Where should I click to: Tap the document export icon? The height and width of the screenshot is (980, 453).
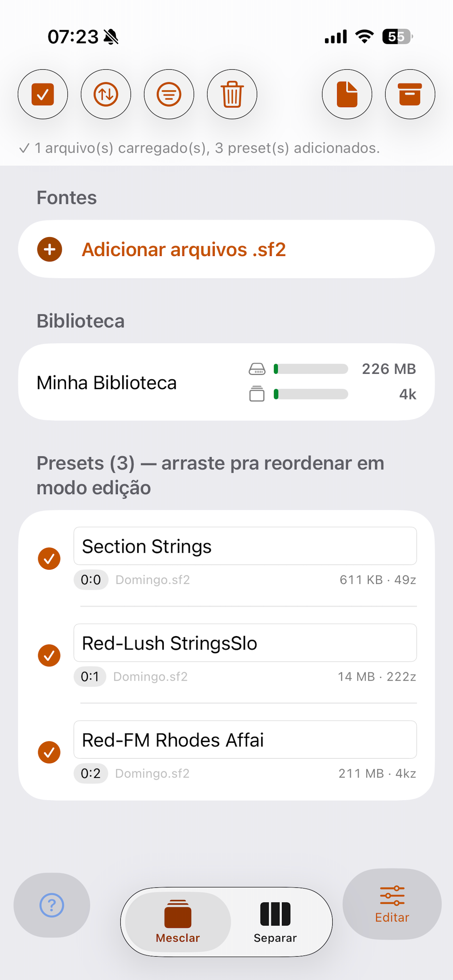(347, 94)
